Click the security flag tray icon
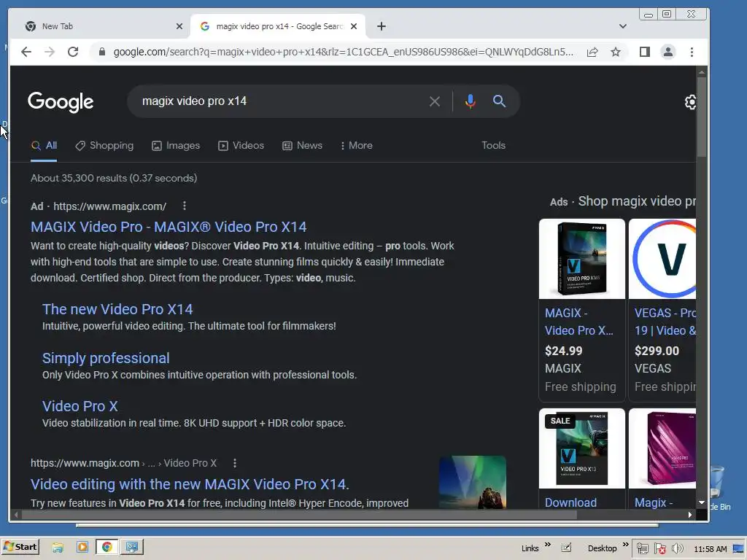Image resolution: width=747 pixels, height=560 pixels. (x=659, y=549)
